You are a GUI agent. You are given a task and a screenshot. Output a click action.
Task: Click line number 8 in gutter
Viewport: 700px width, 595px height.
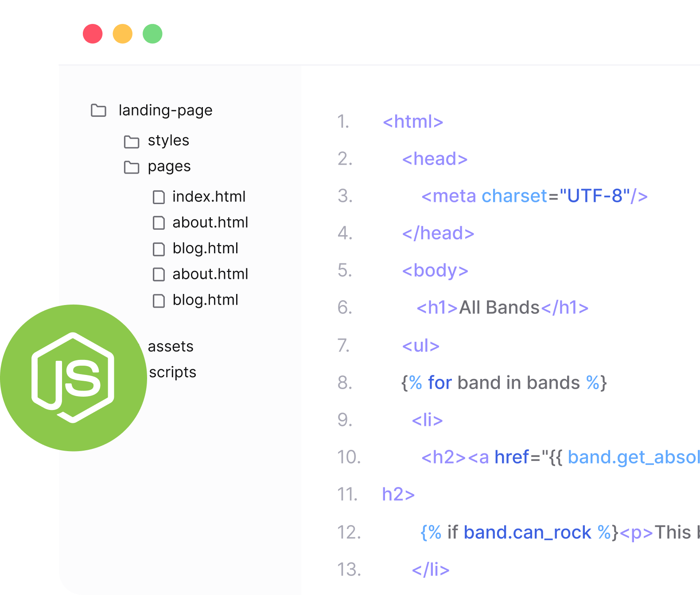(345, 382)
